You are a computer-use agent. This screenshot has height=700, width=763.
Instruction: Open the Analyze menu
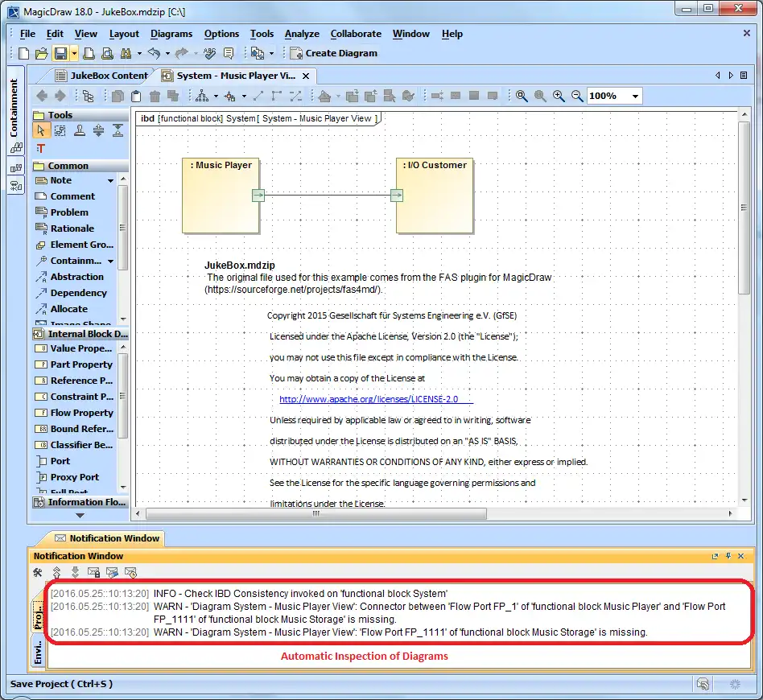[301, 34]
